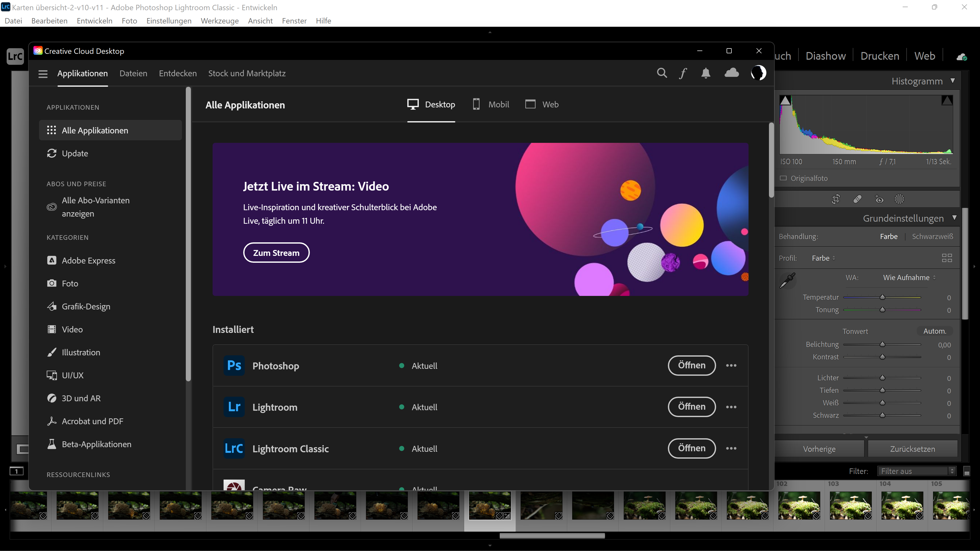
Task: Open Adobe Fonts in Creative Cloud
Action: [683, 73]
